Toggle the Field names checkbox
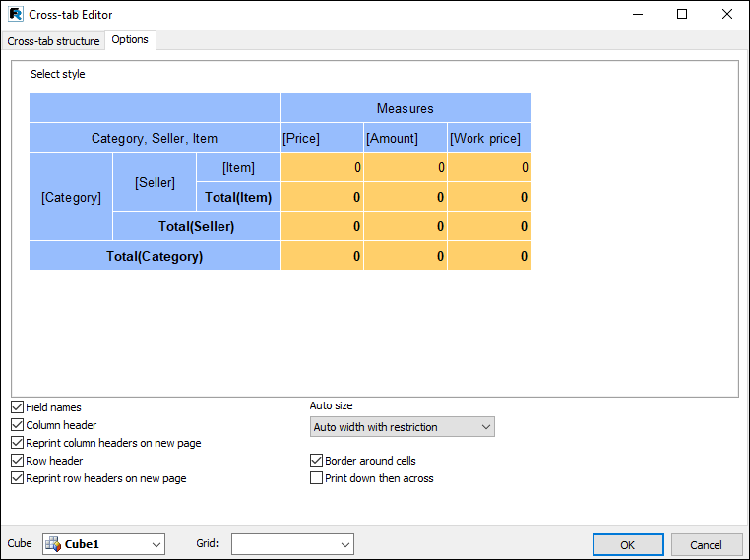This screenshot has width=750, height=560. point(18,407)
